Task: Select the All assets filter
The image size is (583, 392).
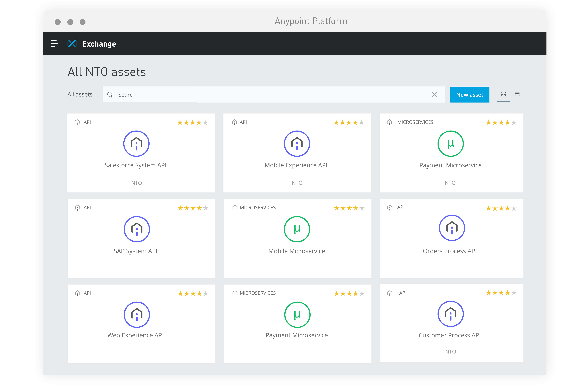Action: (80, 94)
